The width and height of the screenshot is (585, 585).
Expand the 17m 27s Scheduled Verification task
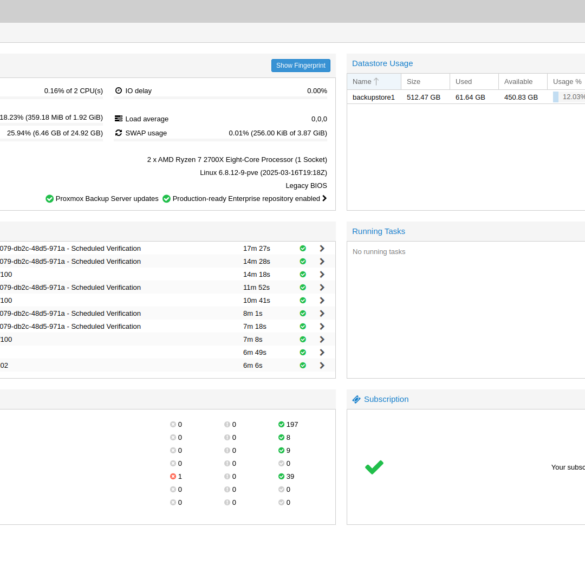(322, 248)
